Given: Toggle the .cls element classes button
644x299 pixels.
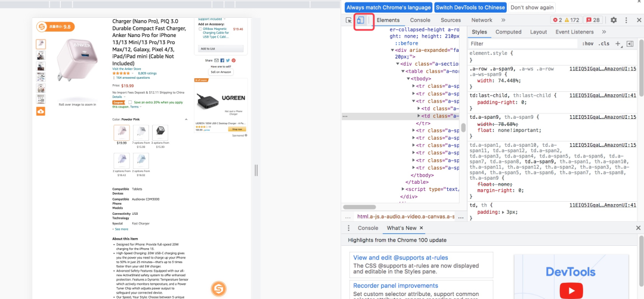Looking at the screenshot, I should pyautogui.click(x=603, y=44).
